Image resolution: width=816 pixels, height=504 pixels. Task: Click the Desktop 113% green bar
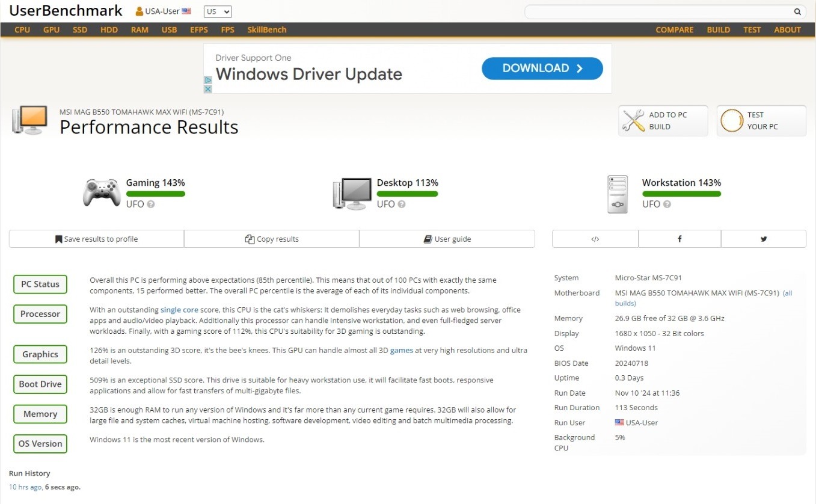pyautogui.click(x=408, y=194)
